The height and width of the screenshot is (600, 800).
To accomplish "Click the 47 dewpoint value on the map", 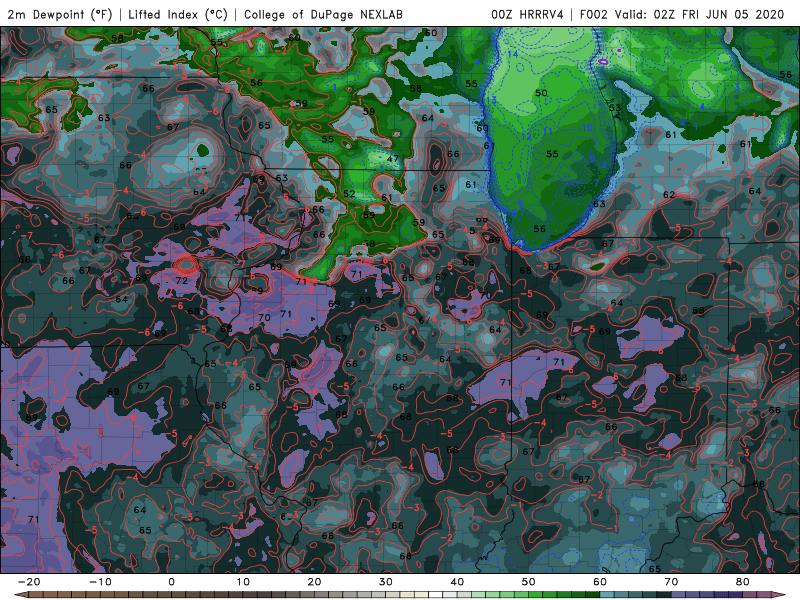I will tap(392, 159).
